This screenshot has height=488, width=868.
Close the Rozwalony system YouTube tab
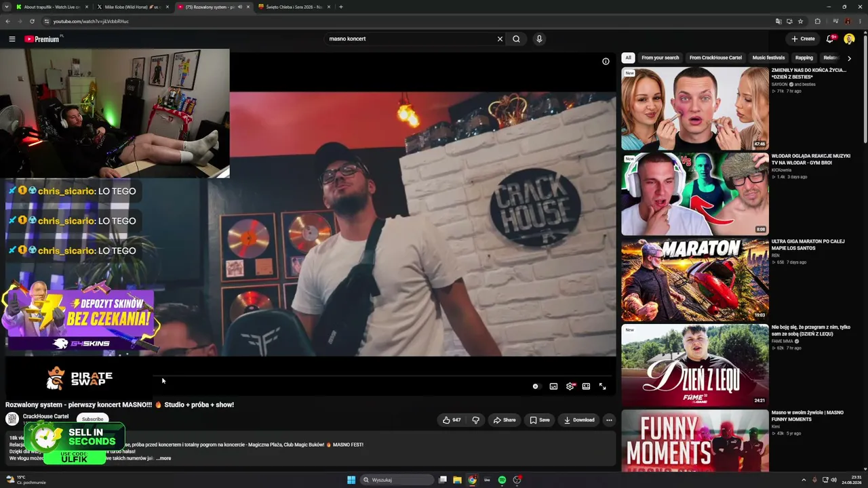pyautogui.click(x=248, y=7)
